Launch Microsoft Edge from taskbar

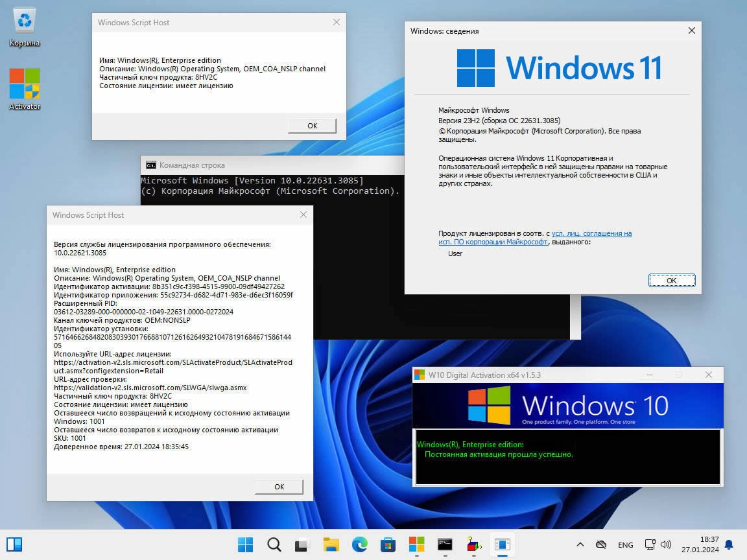(x=360, y=544)
